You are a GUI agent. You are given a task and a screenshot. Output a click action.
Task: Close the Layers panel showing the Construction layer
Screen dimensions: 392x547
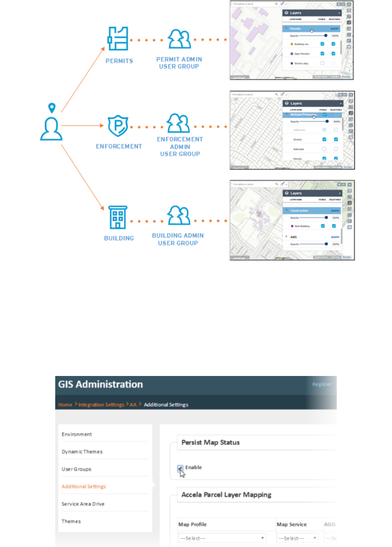pyautogui.click(x=339, y=193)
